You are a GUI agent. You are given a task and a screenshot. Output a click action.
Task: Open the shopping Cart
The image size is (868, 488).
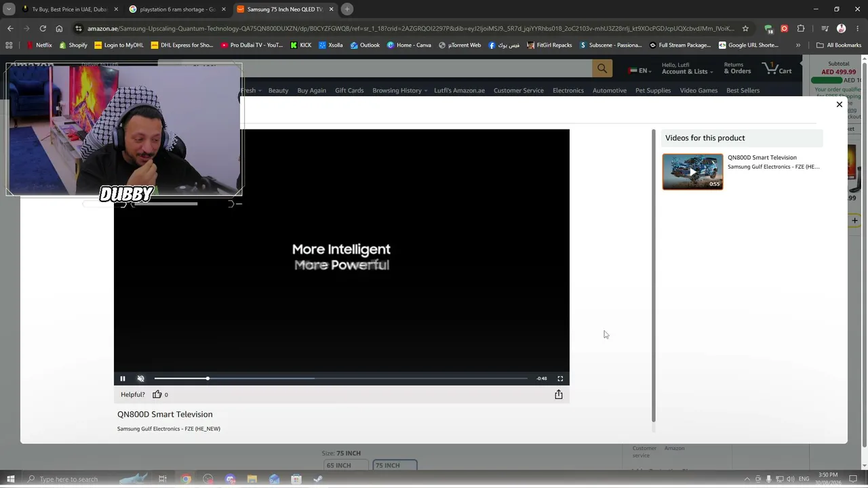(x=777, y=68)
